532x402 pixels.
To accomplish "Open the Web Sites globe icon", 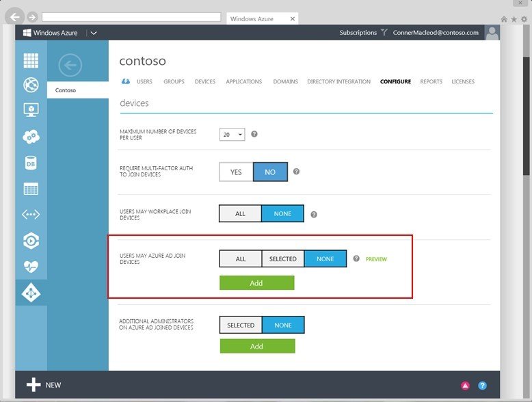I will click(x=31, y=85).
